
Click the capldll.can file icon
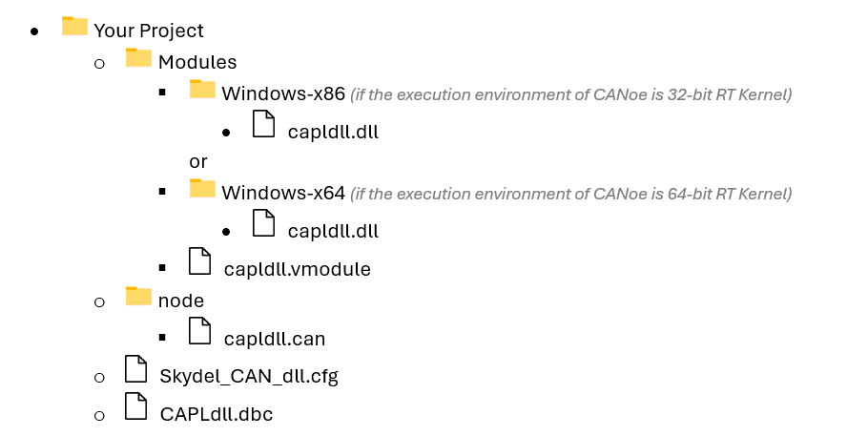(x=199, y=330)
